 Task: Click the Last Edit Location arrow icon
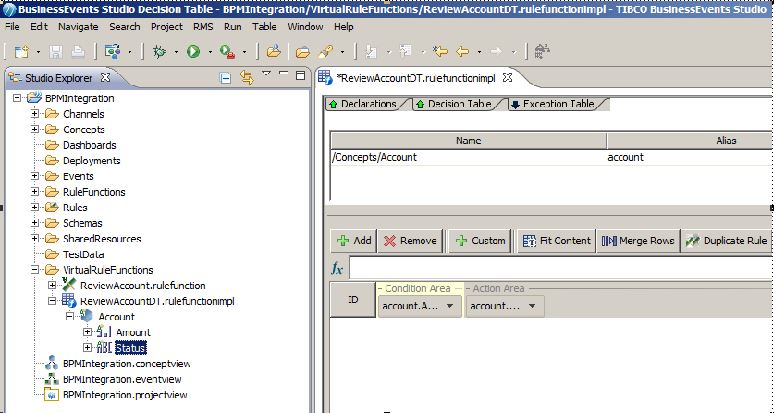tap(440, 51)
